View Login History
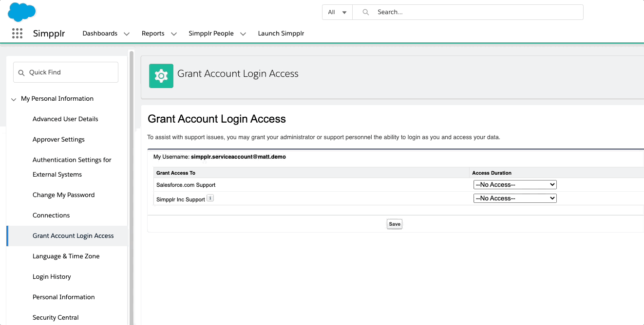The width and height of the screenshot is (644, 325). [x=52, y=277]
